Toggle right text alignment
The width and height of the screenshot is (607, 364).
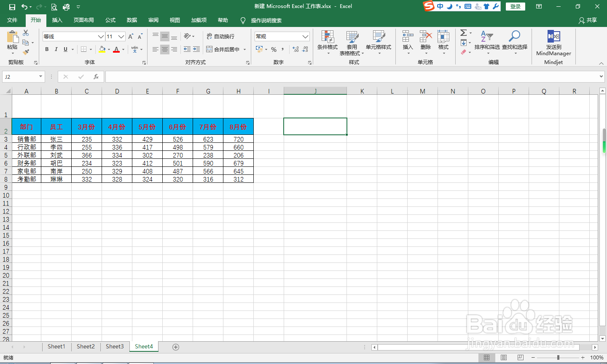pyautogui.click(x=174, y=49)
